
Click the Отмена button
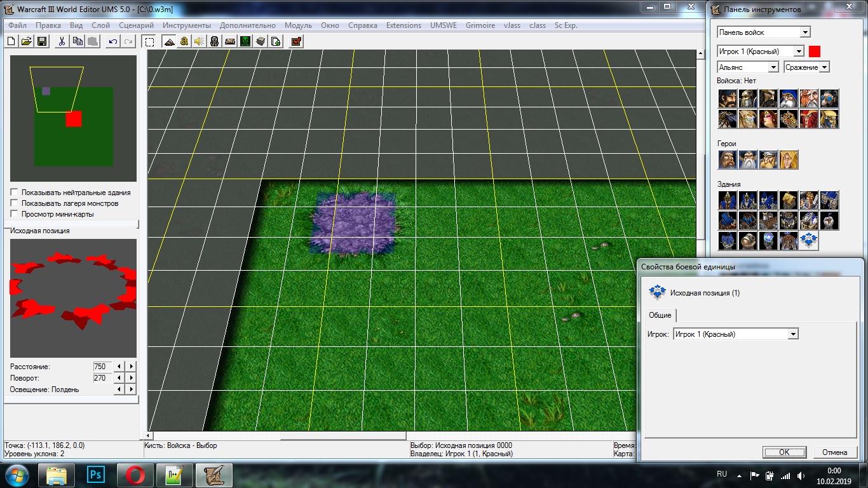click(834, 452)
